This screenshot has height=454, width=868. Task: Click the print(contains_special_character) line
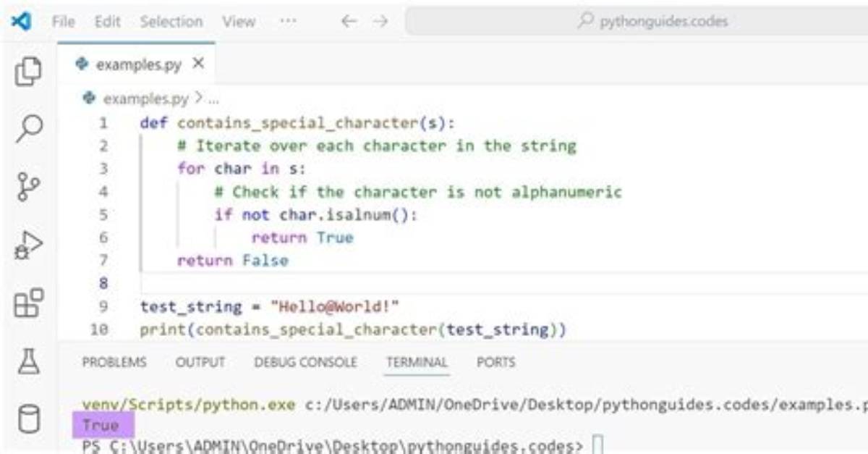point(354,329)
